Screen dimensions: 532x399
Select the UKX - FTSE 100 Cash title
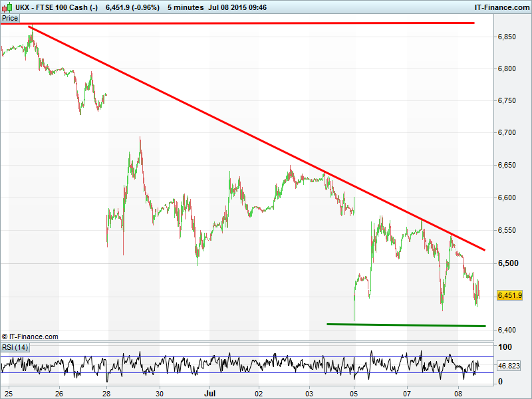point(57,7)
